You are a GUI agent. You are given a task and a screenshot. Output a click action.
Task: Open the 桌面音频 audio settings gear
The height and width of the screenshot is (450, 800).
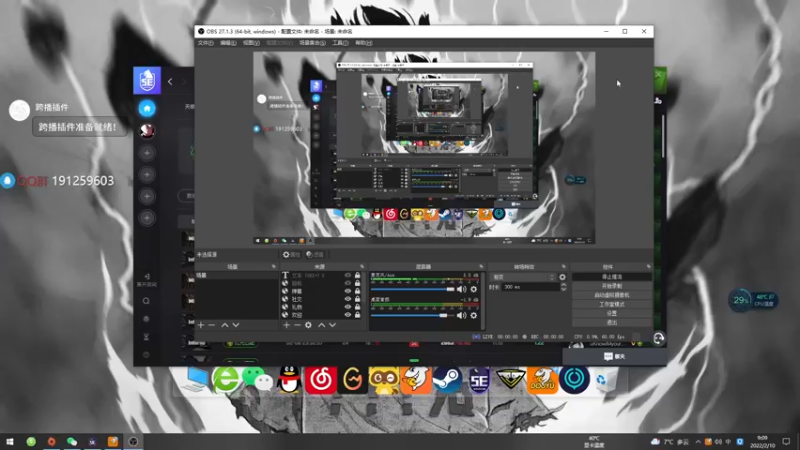tap(473, 316)
